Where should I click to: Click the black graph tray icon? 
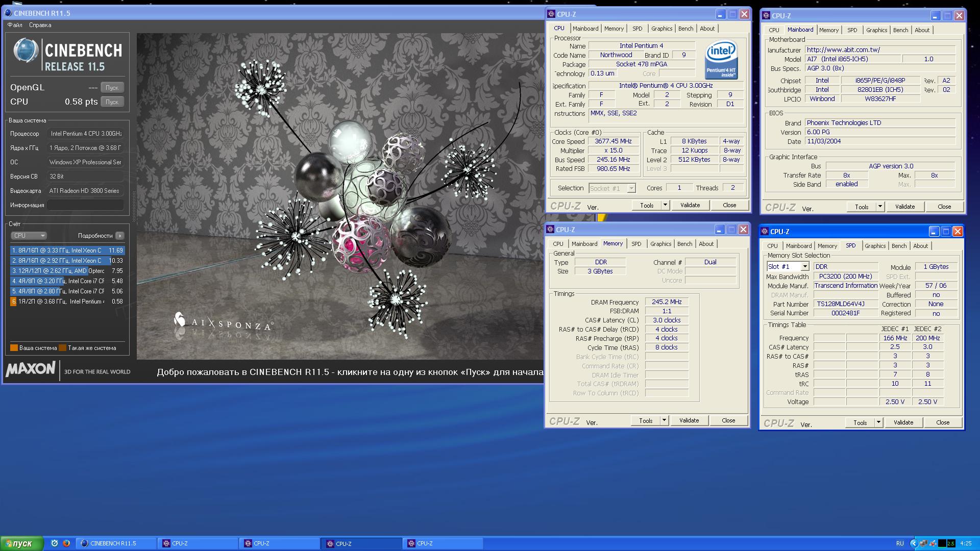tap(942, 543)
